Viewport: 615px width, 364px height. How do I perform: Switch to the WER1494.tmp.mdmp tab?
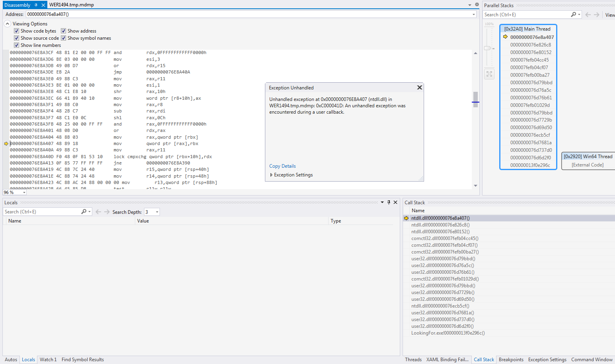point(72,5)
